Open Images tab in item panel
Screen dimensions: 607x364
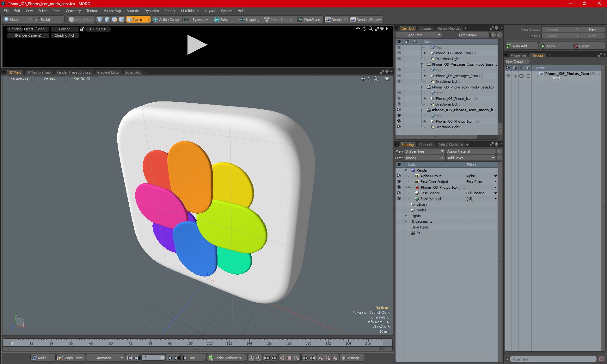pos(426,28)
